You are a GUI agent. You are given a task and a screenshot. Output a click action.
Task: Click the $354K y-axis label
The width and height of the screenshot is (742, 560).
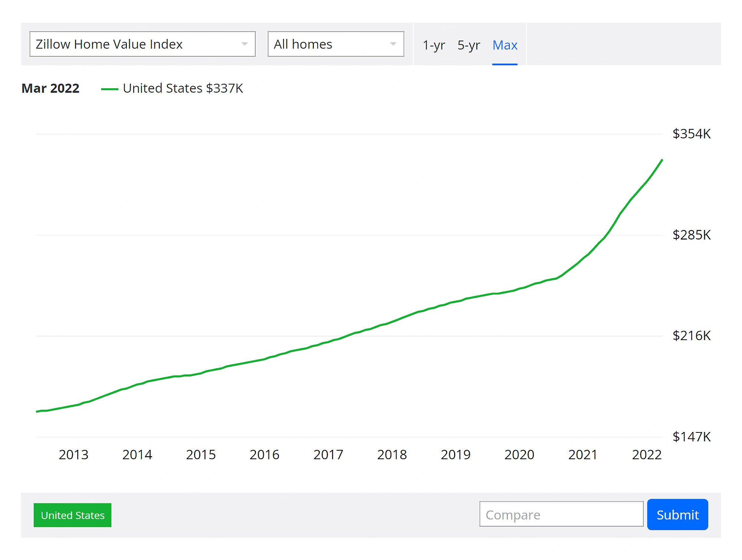pyautogui.click(x=691, y=134)
